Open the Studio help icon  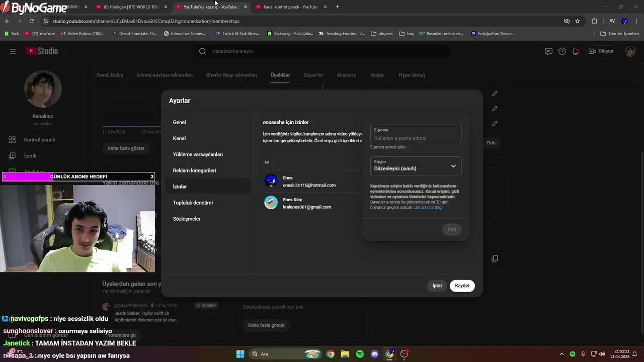point(562,51)
